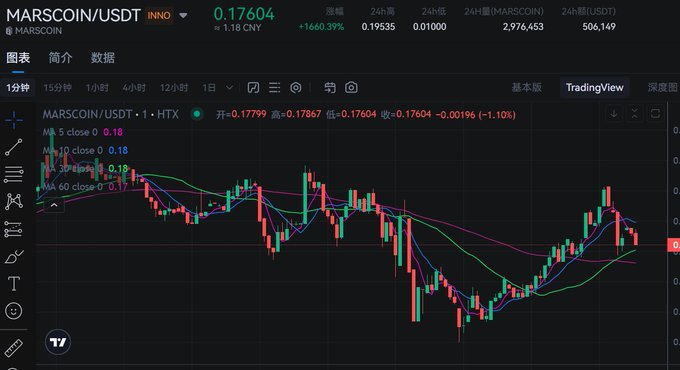The image size is (680, 370).
Task: Select the 15分钟 timeframe
Action: pos(58,88)
